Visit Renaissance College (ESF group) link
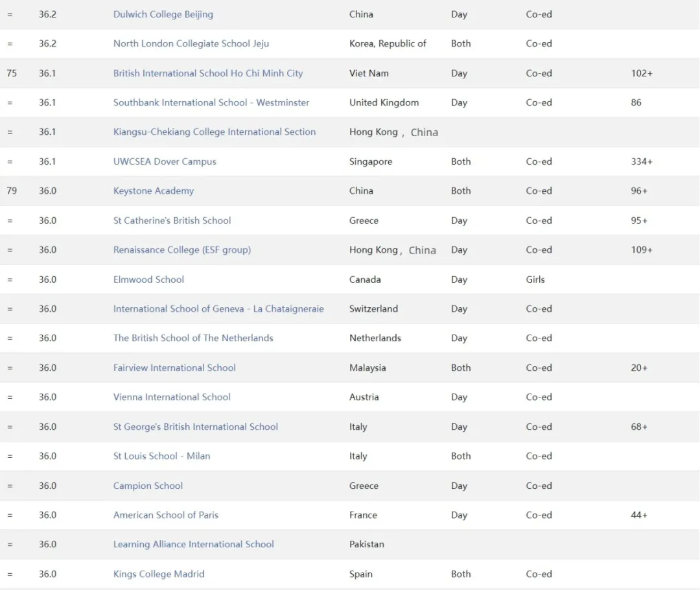This screenshot has width=700, height=590. pos(181,250)
